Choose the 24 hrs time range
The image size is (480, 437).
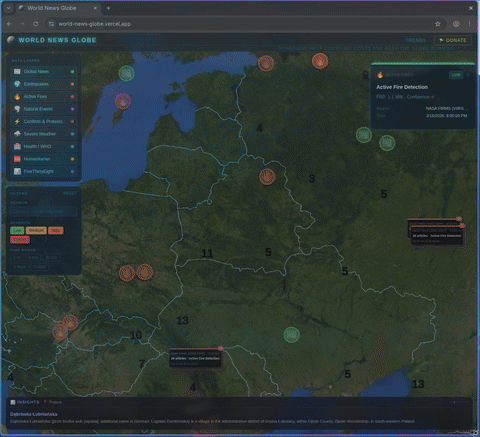[51, 258]
